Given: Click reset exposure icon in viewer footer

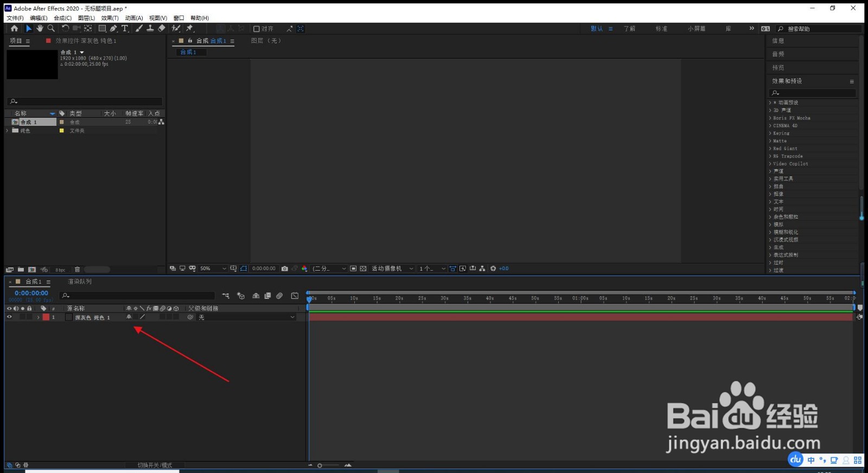Looking at the screenshot, I should coord(493,269).
